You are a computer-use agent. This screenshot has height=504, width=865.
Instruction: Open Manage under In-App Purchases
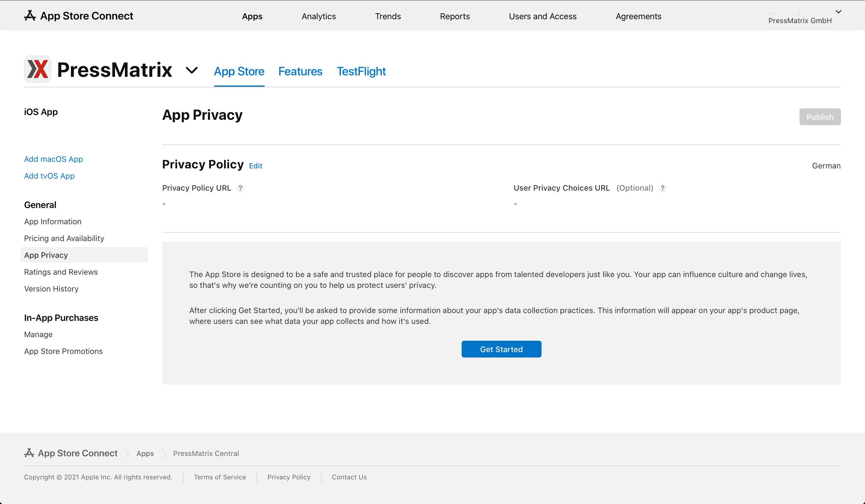point(38,334)
